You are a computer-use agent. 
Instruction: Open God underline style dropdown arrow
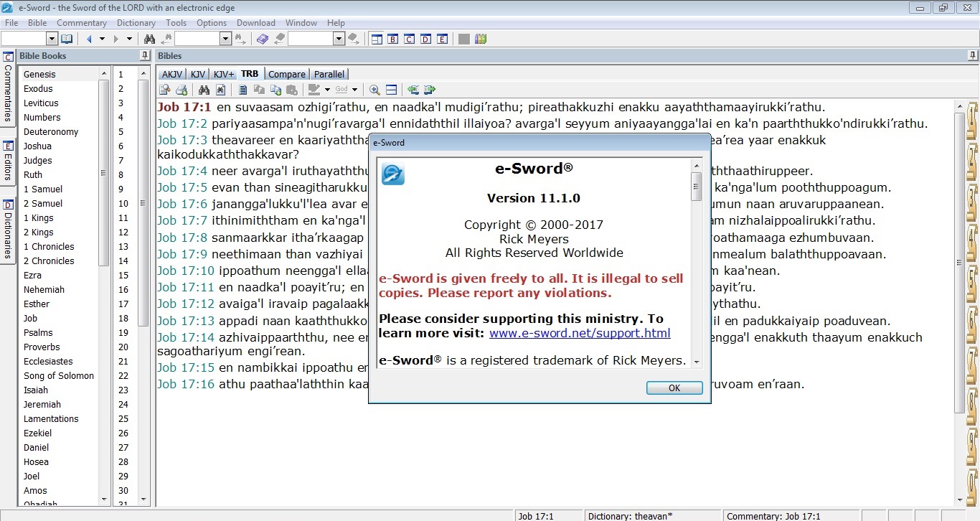coord(354,90)
